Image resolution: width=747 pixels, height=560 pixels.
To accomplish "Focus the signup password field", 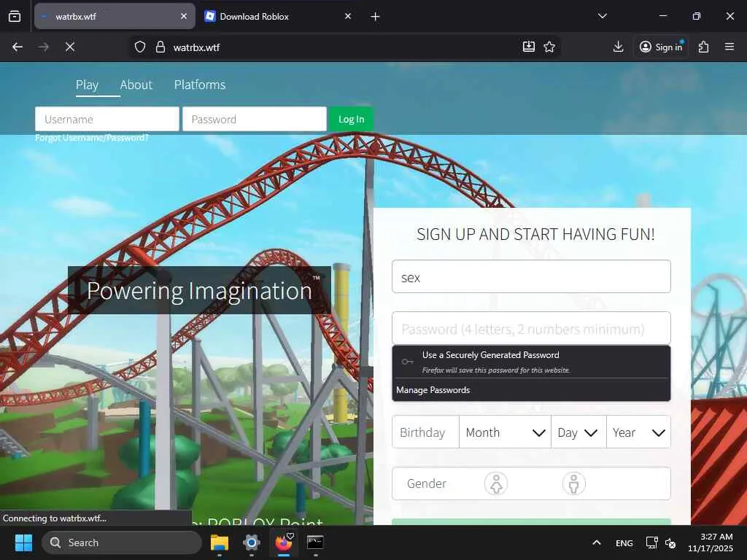I will tap(531, 328).
